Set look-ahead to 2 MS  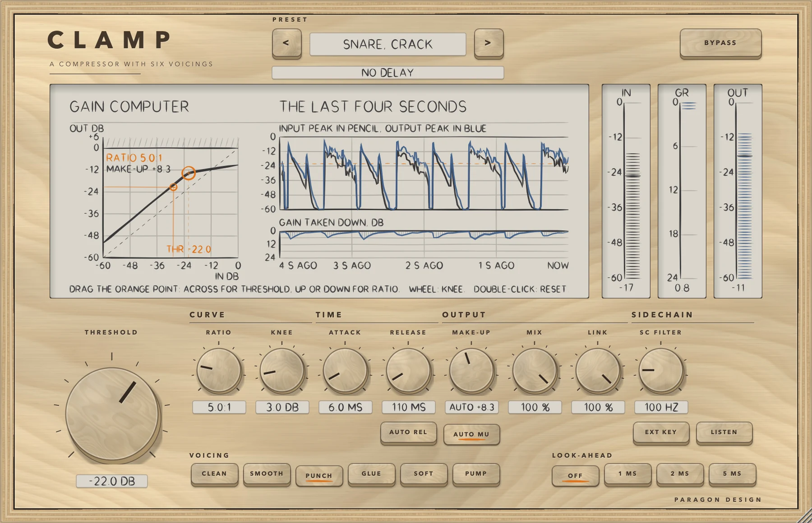point(680,474)
